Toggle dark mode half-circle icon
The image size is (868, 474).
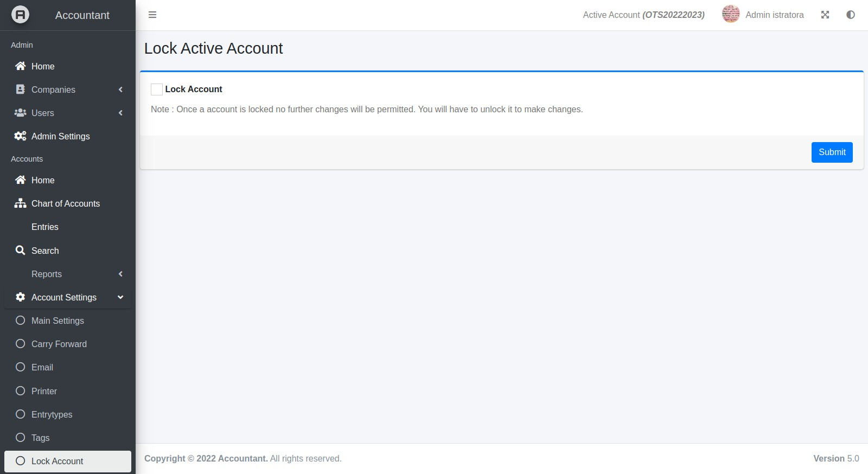coord(851,15)
